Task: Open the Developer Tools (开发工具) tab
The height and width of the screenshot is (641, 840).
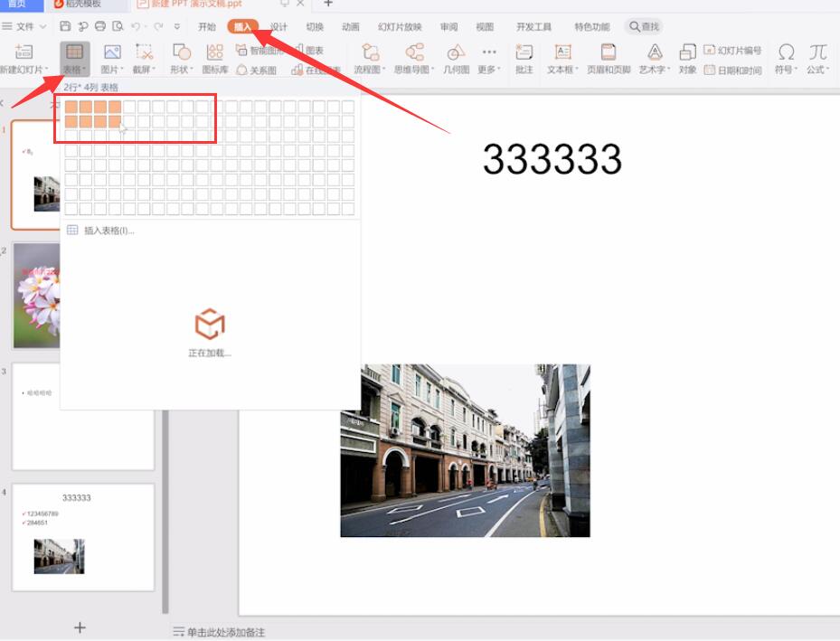Action: [533, 27]
